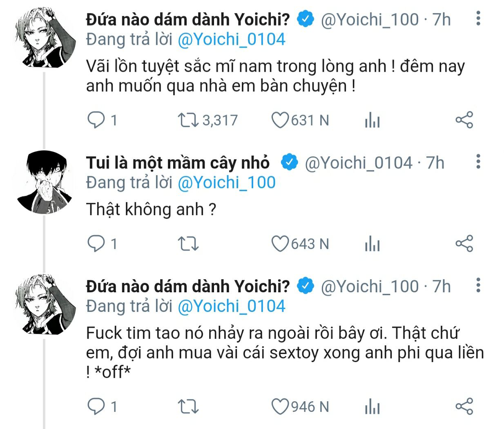Screen dimensions: 504x429
Task: View analytics of the second tweet
Action: [x=372, y=244]
